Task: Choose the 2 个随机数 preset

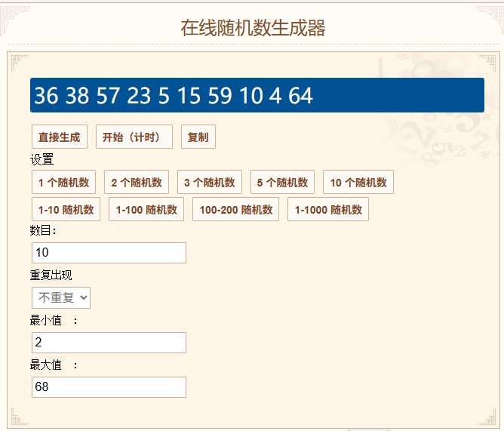Action: point(137,182)
